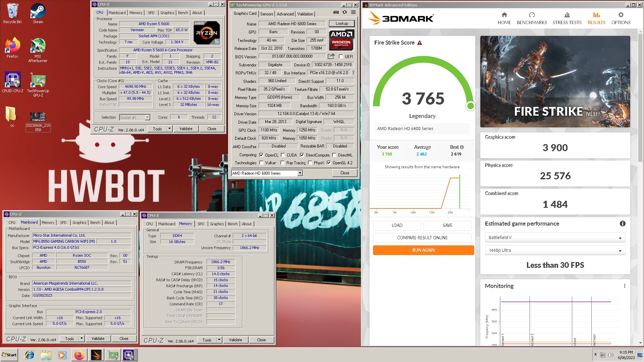Open the GPU-Z hamburger menu

(353, 12)
